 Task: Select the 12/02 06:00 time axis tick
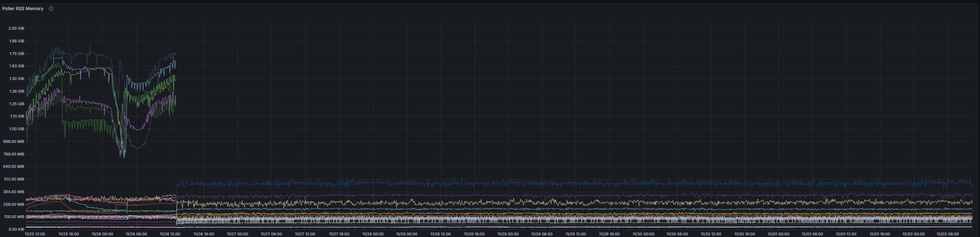click(947, 234)
